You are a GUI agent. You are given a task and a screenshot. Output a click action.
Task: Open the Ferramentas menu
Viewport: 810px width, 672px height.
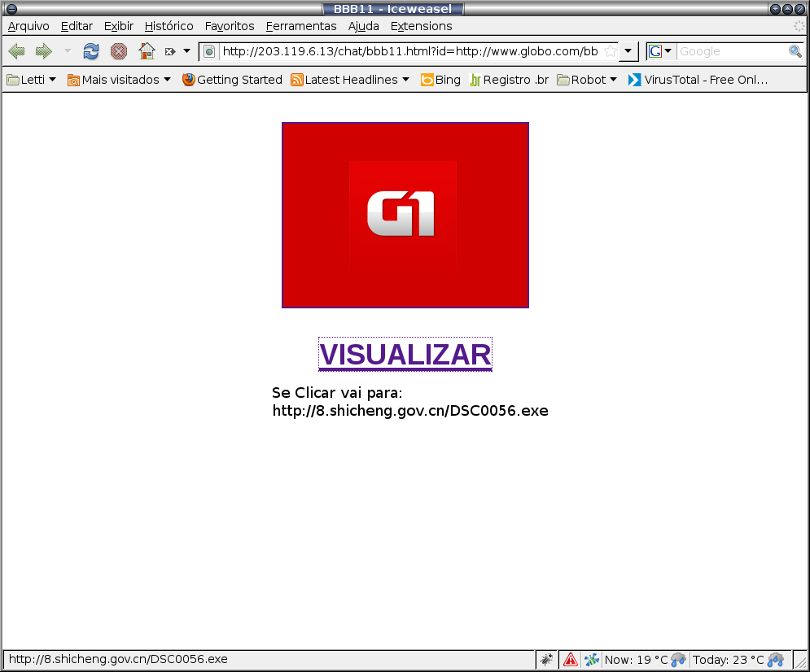coord(301,26)
